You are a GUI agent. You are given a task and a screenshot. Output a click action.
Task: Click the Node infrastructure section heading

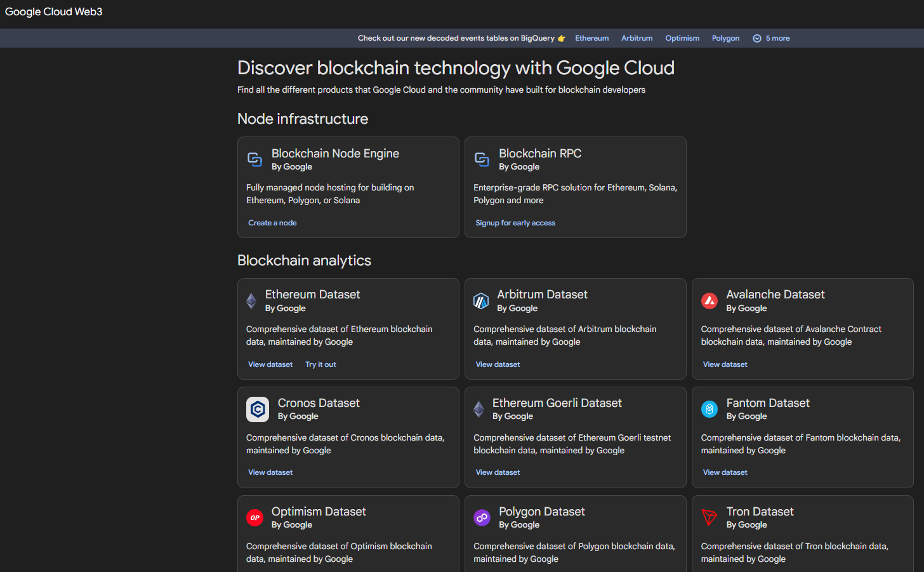pyautogui.click(x=303, y=119)
